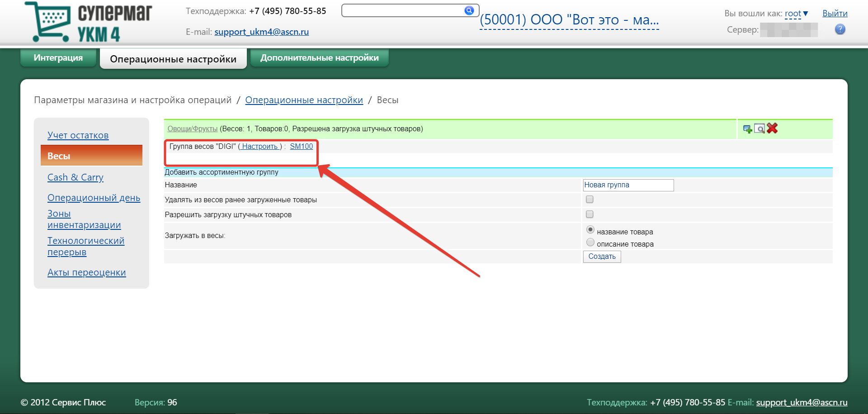Click the Выйти logout link

point(835,14)
